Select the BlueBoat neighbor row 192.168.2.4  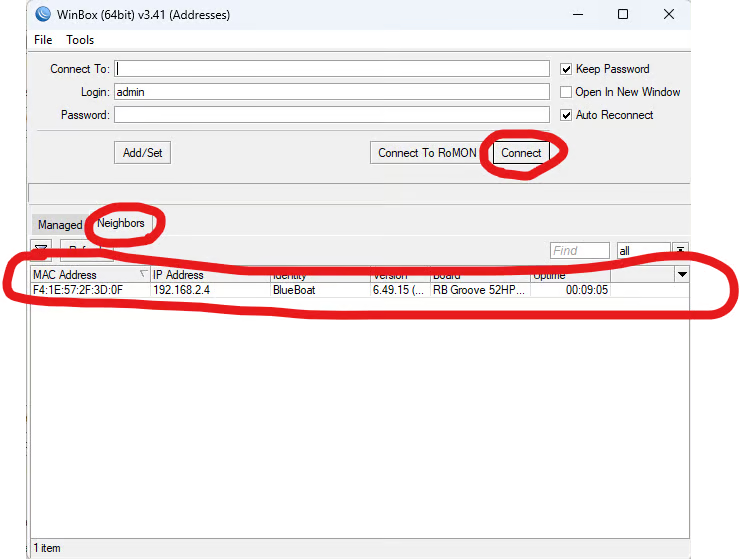pos(300,290)
